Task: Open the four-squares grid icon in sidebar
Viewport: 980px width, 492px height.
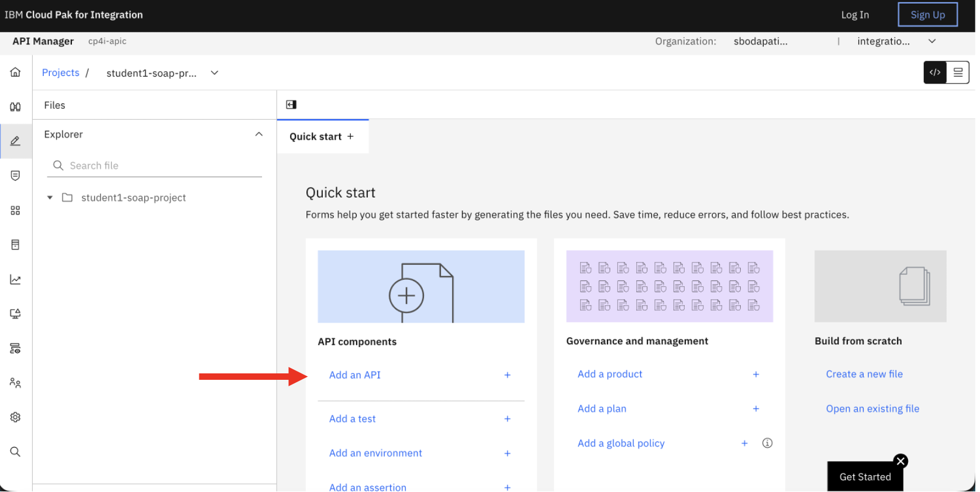Action: (x=15, y=210)
